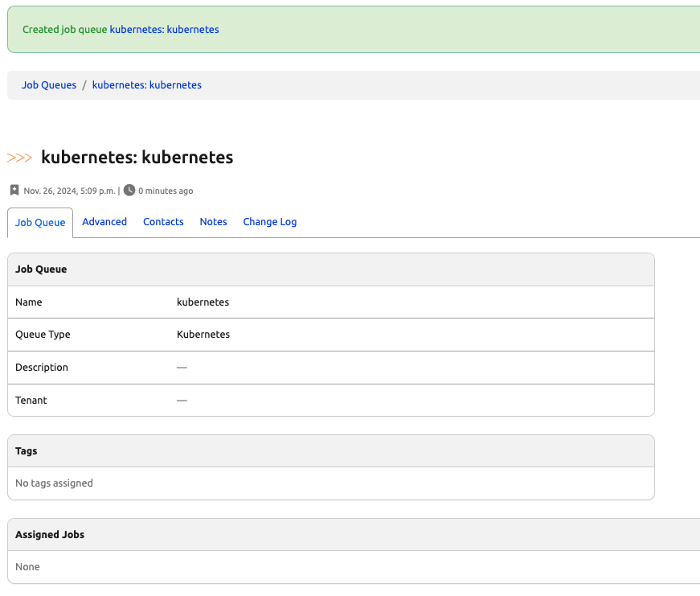Click the Name value "kubernetes" in the table
The image size is (700, 596).
coord(203,302)
